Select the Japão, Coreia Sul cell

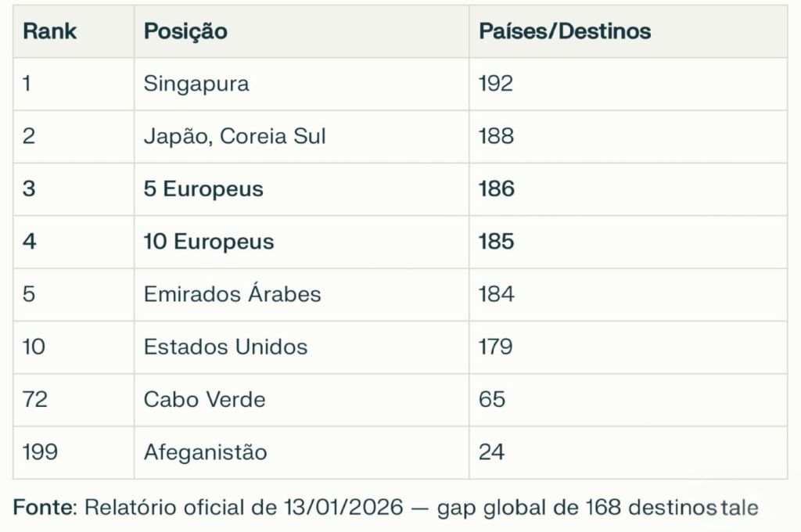[x=235, y=136]
